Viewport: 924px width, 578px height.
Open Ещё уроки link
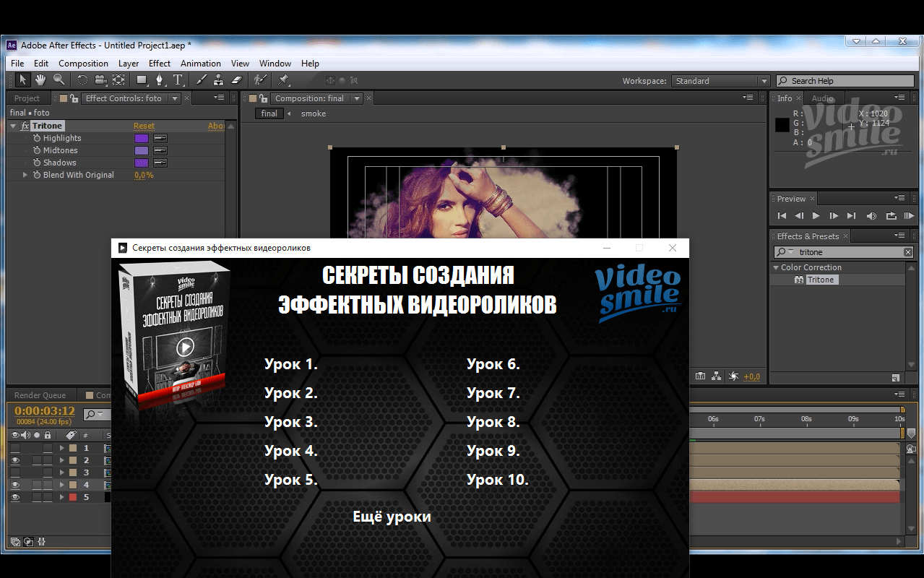click(x=392, y=517)
